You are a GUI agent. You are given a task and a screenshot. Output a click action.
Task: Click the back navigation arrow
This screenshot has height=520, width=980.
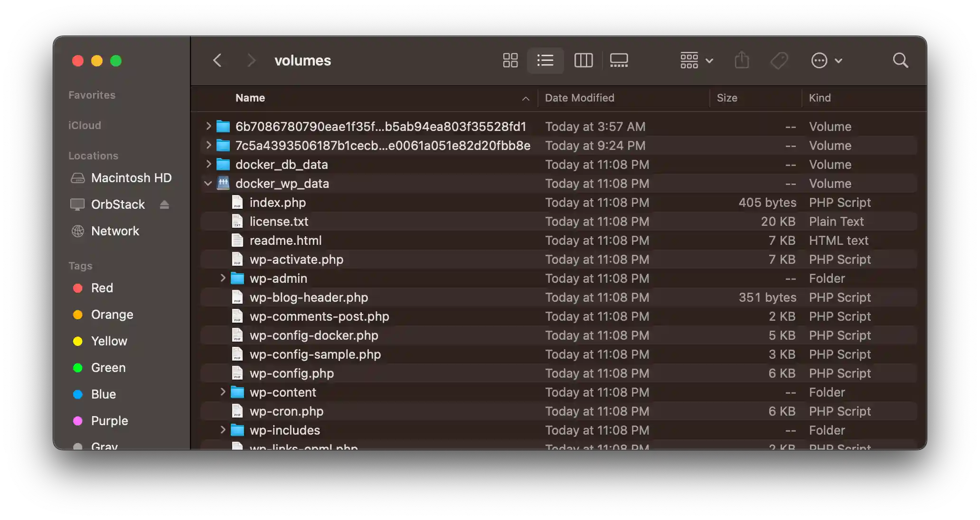tap(217, 60)
